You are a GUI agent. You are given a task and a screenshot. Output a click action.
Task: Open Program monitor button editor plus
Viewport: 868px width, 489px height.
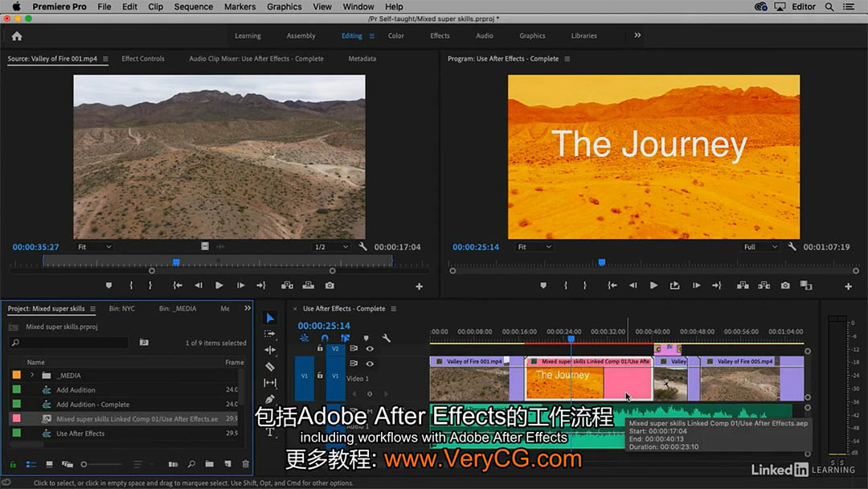pyautogui.click(x=848, y=286)
